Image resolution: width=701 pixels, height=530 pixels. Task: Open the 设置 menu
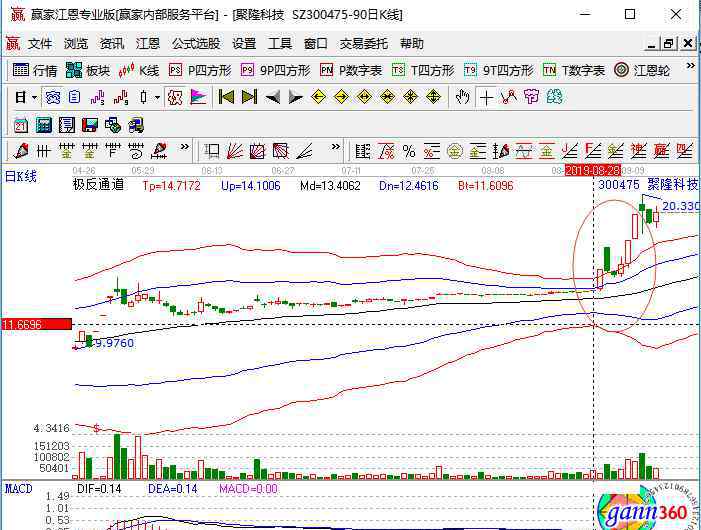point(244,44)
